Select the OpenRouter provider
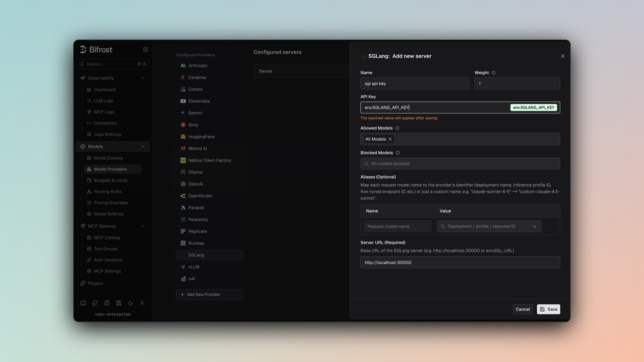 [x=209, y=196]
